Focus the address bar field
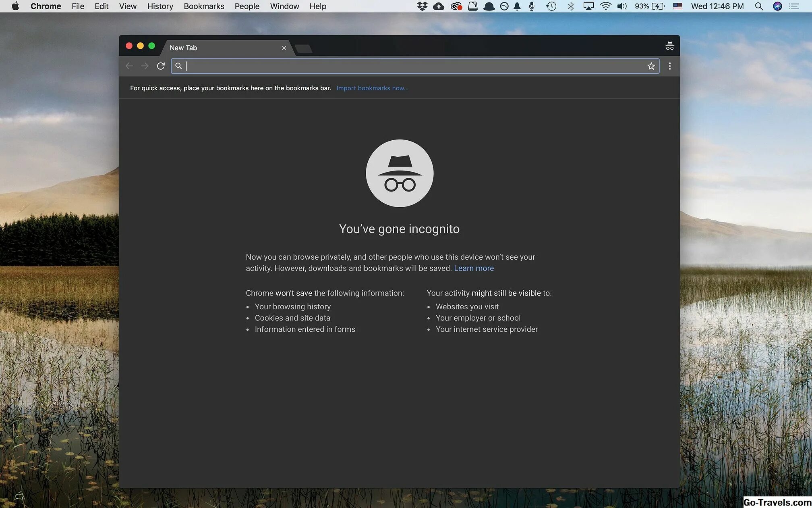Viewport: 812px width, 508px height. tap(411, 66)
